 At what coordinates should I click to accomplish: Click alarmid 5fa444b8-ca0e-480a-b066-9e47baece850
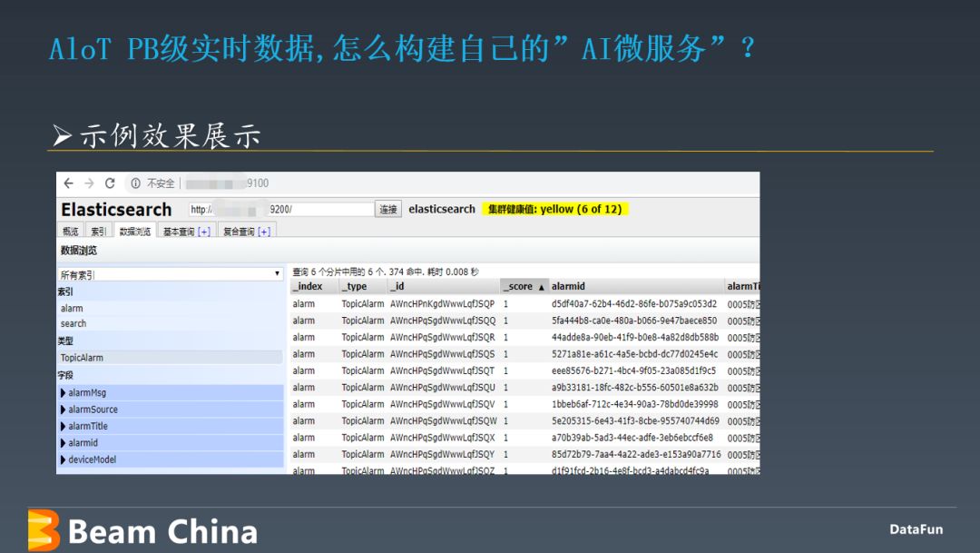click(x=633, y=321)
